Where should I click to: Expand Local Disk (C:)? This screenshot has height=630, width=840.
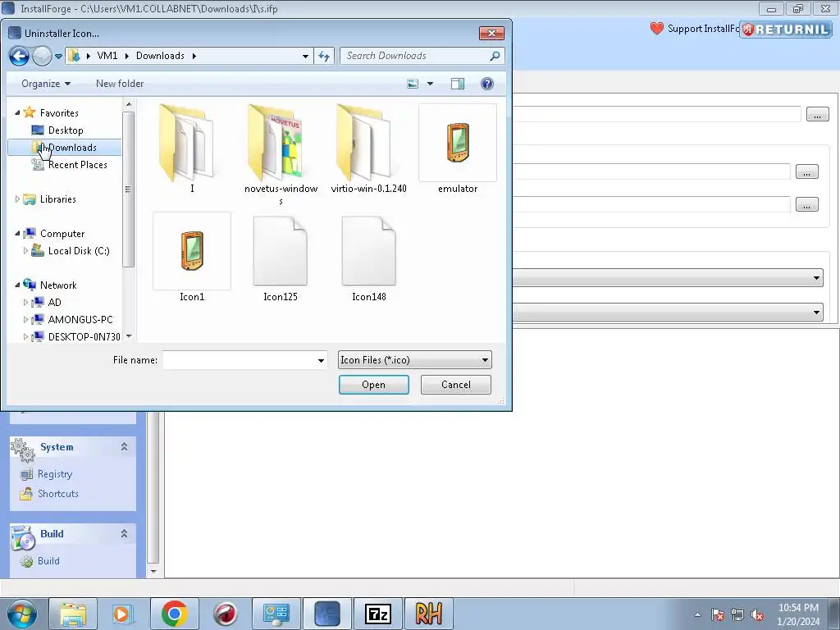click(25, 251)
